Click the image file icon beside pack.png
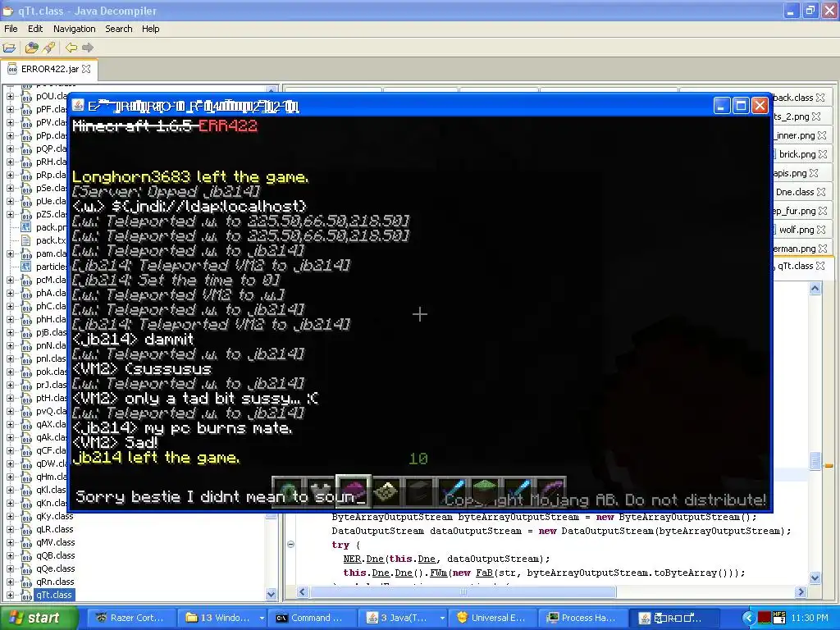 pyautogui.click(x=25, y=227)
